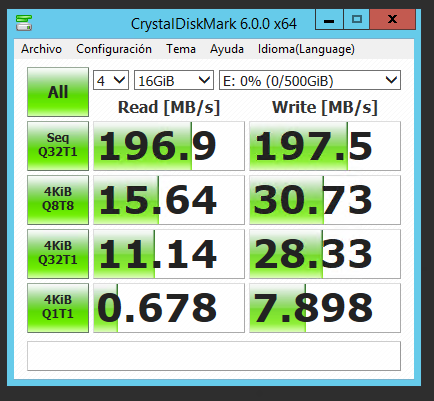
Task: Run the 4KiB Q8T8 benchmark
Action: (58, 200)
